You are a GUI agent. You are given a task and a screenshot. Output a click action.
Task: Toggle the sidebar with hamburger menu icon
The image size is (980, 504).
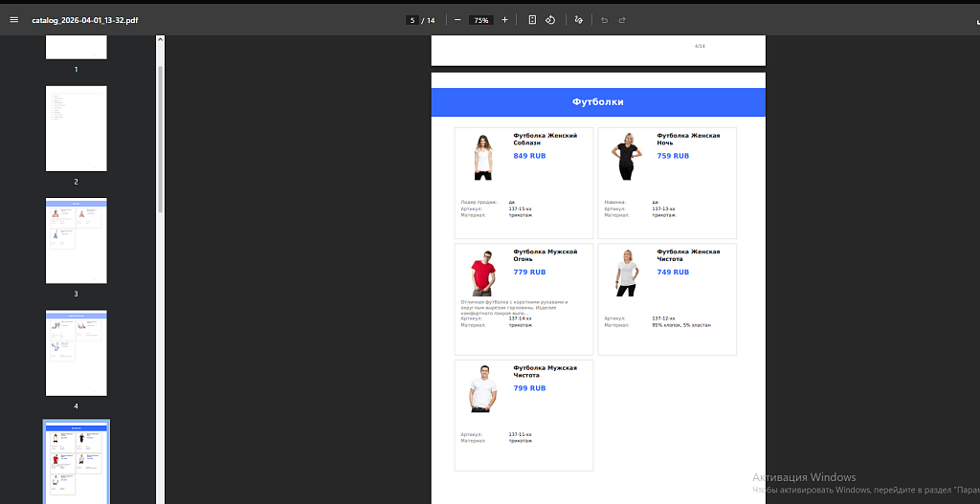point(14,20)
